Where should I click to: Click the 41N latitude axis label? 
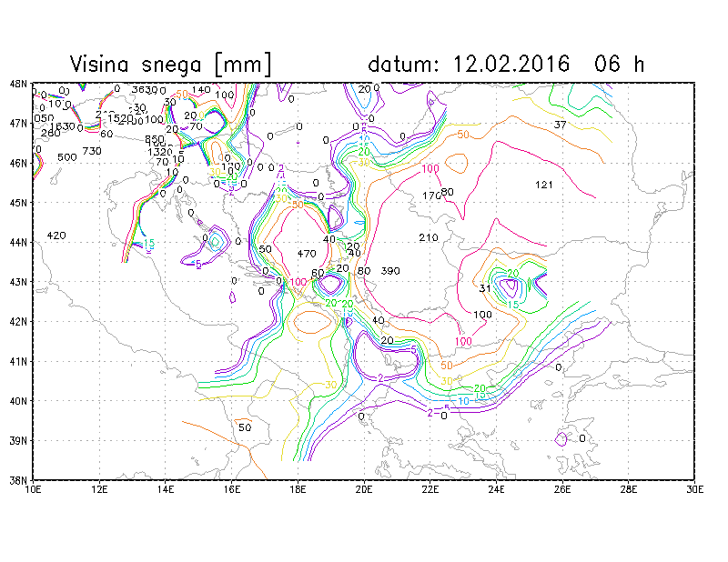click(18, 361)
